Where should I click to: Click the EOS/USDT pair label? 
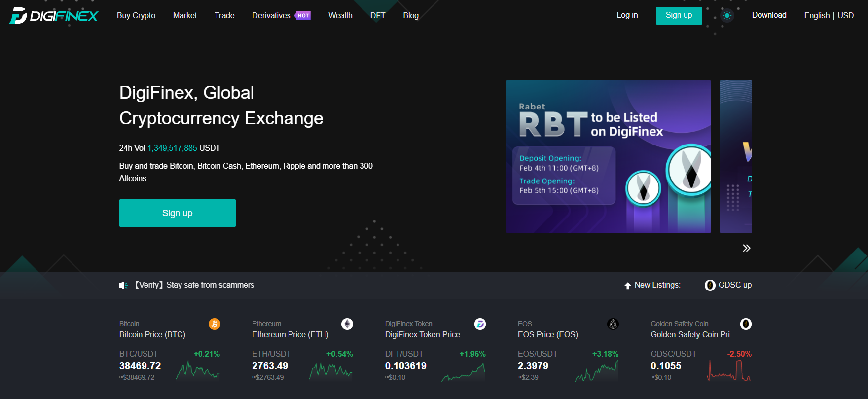click(x=538, y=354)
